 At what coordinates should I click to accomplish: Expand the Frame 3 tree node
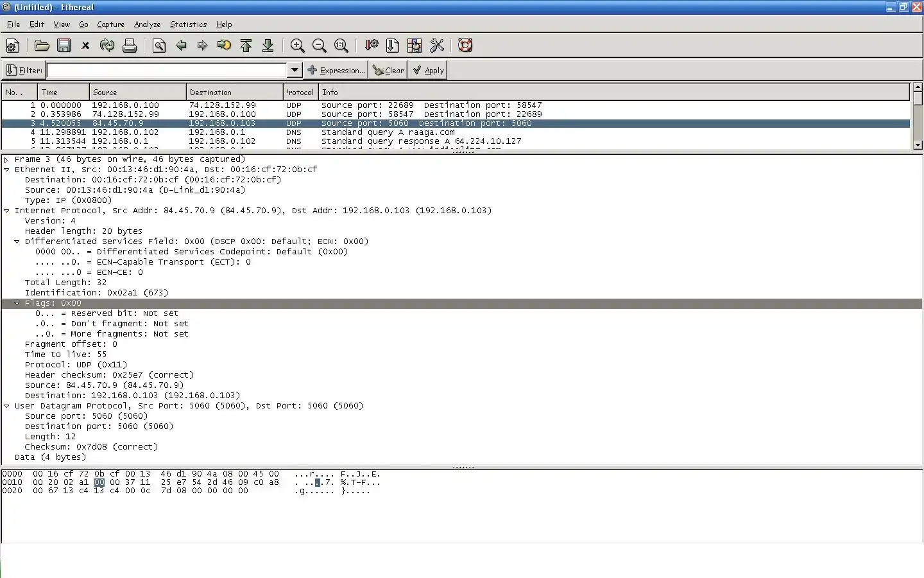6,159
